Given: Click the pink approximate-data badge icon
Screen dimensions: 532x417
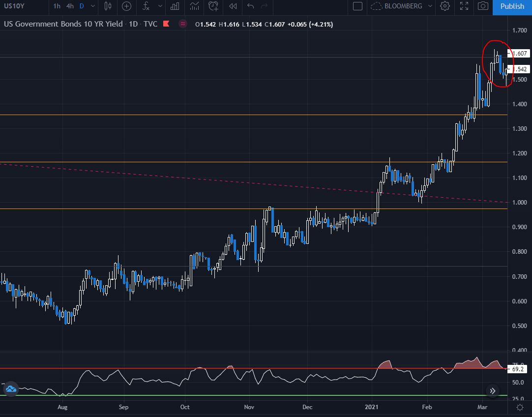Looking at the screenshot, I should [x=183, y=24].
